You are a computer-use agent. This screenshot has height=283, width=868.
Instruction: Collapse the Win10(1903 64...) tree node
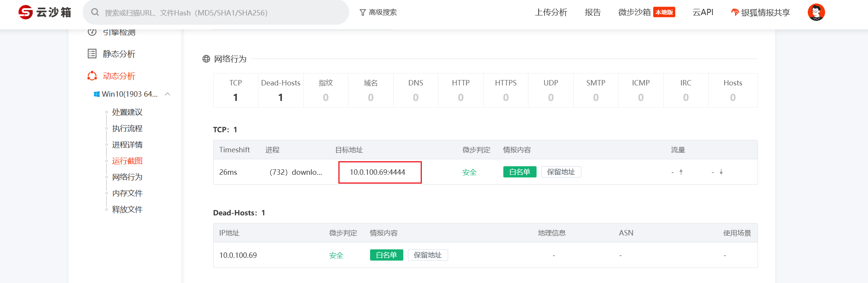[168, 94]
